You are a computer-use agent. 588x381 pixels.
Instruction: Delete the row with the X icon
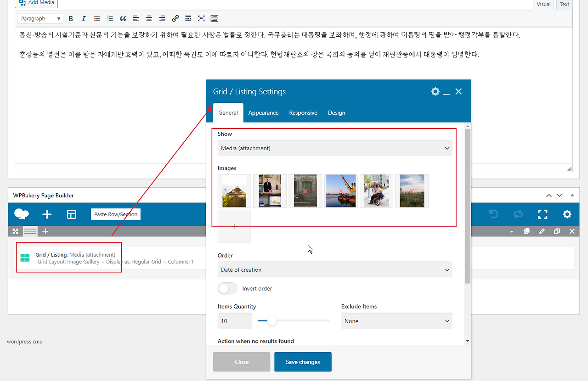click(572, 231)
